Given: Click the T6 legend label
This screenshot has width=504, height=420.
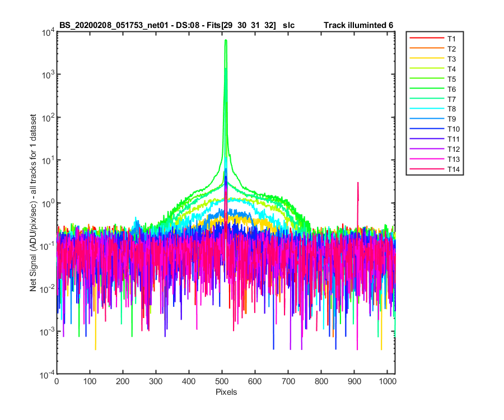Looking at the screenshot, I should click(x=451, y=90).
